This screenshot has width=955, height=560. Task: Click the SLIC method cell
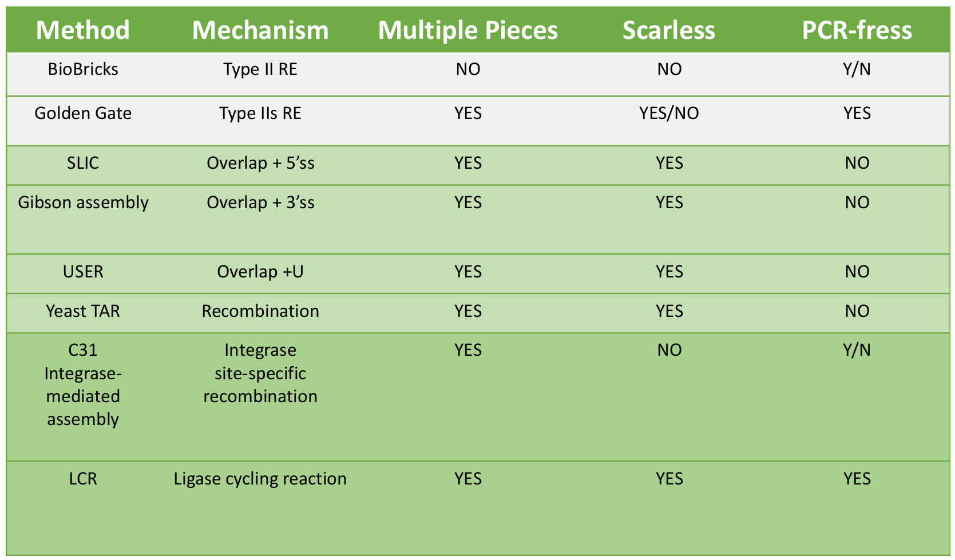tap(83, 163)
